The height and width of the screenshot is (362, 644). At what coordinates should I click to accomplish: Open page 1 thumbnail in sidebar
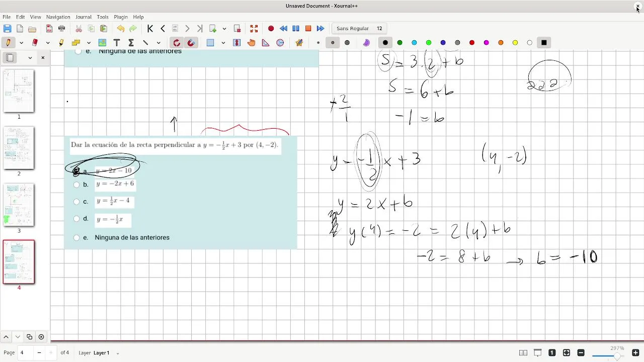[x=19, y=91]
